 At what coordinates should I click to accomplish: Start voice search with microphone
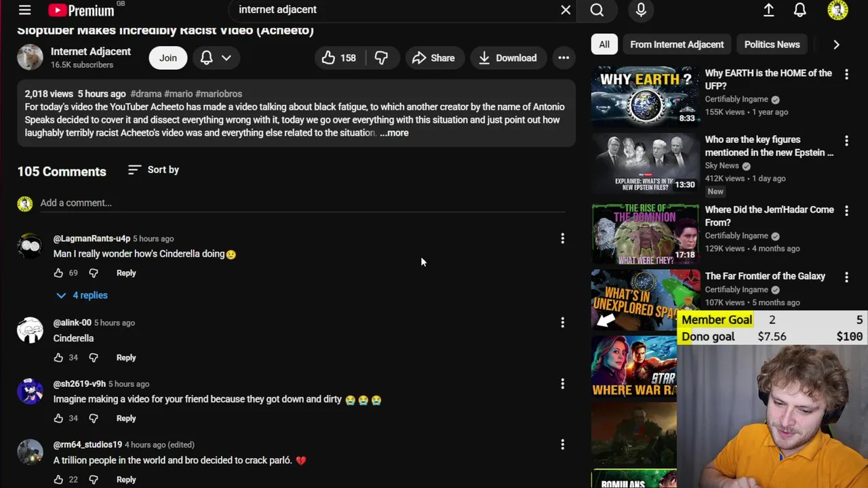641,10
